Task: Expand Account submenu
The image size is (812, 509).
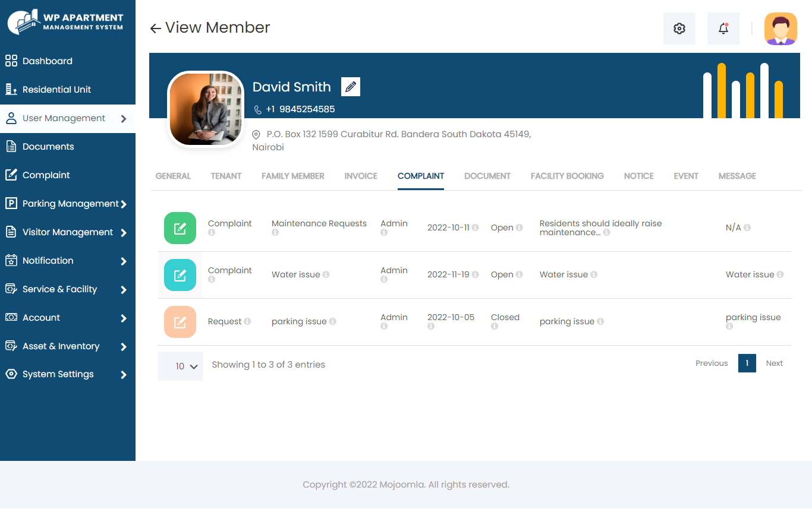Action: 124,318
